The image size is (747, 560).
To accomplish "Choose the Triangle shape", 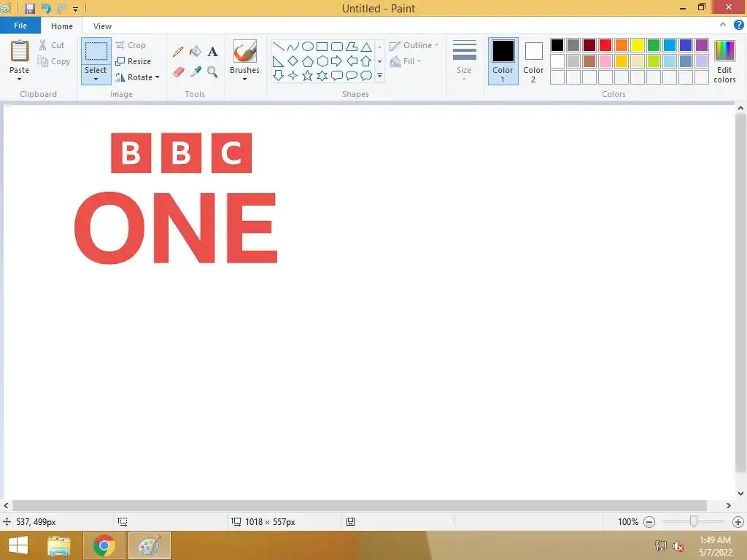I will (366, 46).
